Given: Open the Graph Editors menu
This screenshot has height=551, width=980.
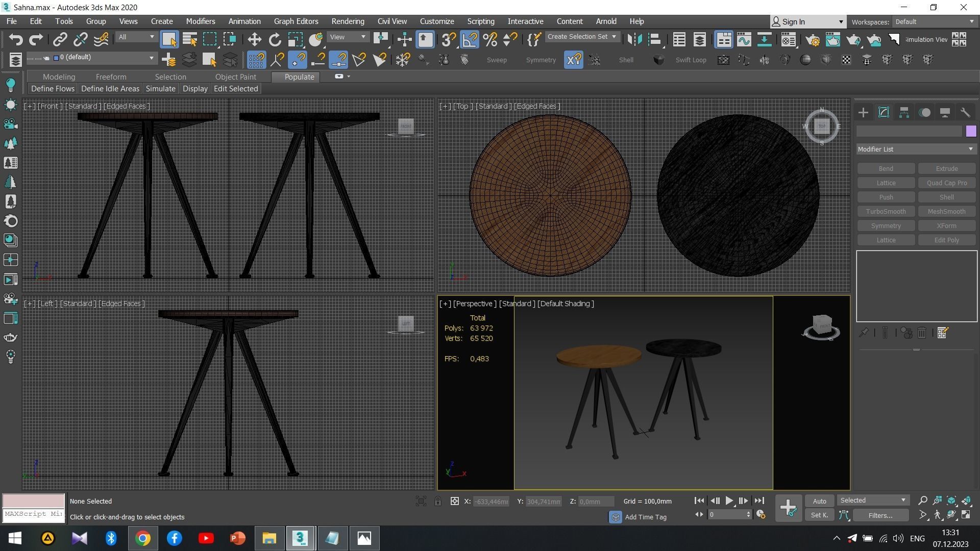Looking at the screenshot, I should (x=296, y=21).
